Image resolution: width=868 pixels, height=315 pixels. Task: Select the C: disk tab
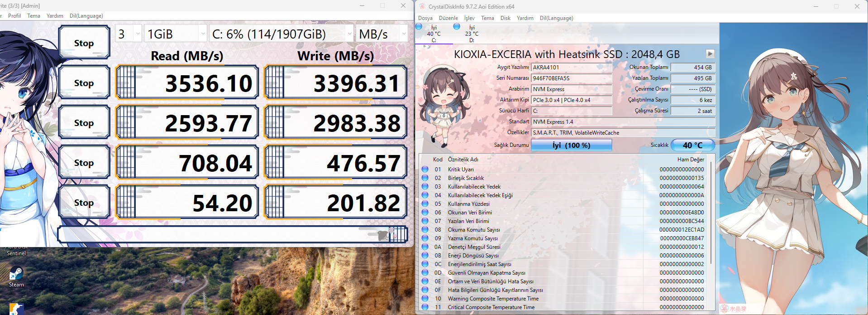pyautogui.click(x=434, y=34)
